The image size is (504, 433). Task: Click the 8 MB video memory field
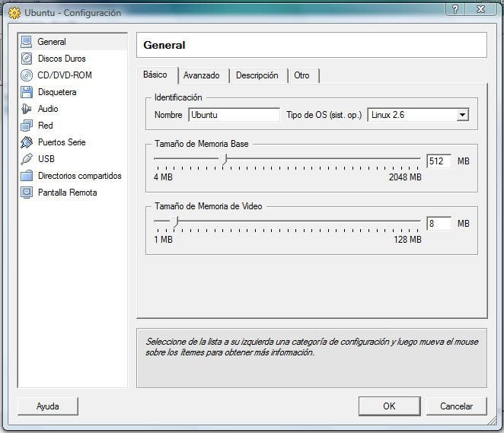pos(439,223)
